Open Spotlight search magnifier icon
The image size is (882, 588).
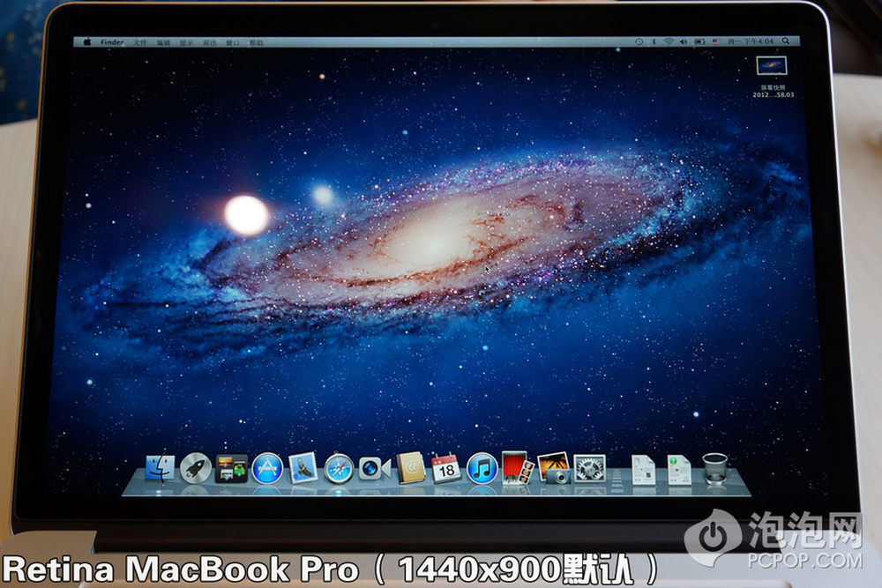(x=786, y=41)
